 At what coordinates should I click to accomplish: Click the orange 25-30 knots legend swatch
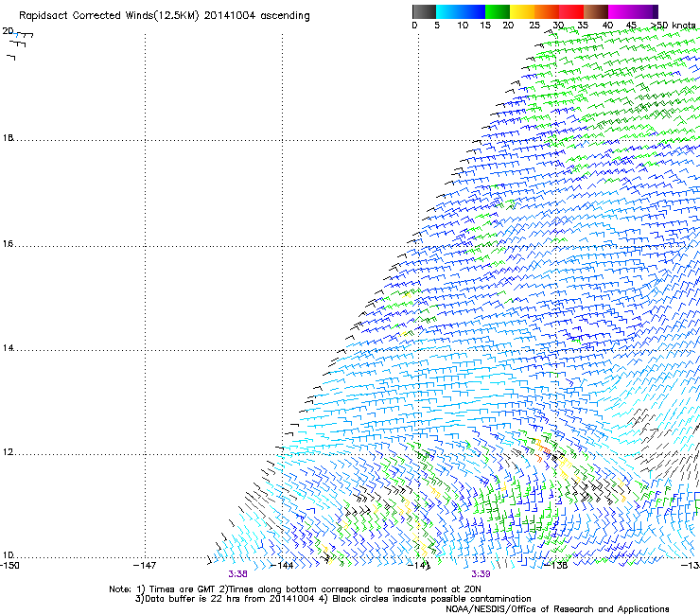(547, 11)
